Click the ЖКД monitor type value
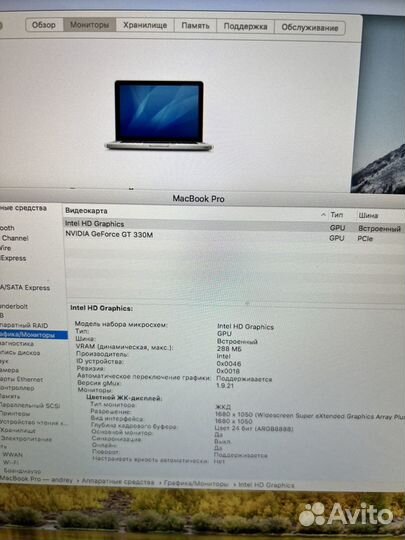Screen dimensions: 405x540 coord(223,407)
